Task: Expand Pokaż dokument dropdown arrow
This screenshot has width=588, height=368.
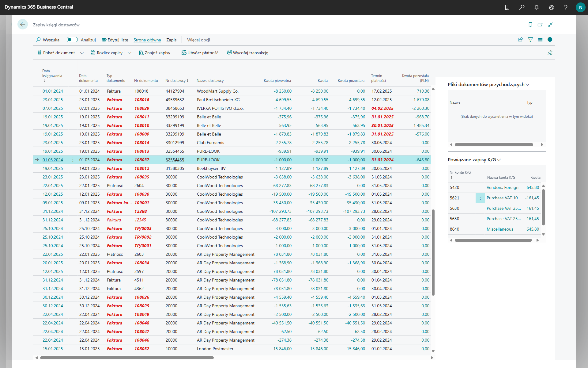Action: click(82, 53)
